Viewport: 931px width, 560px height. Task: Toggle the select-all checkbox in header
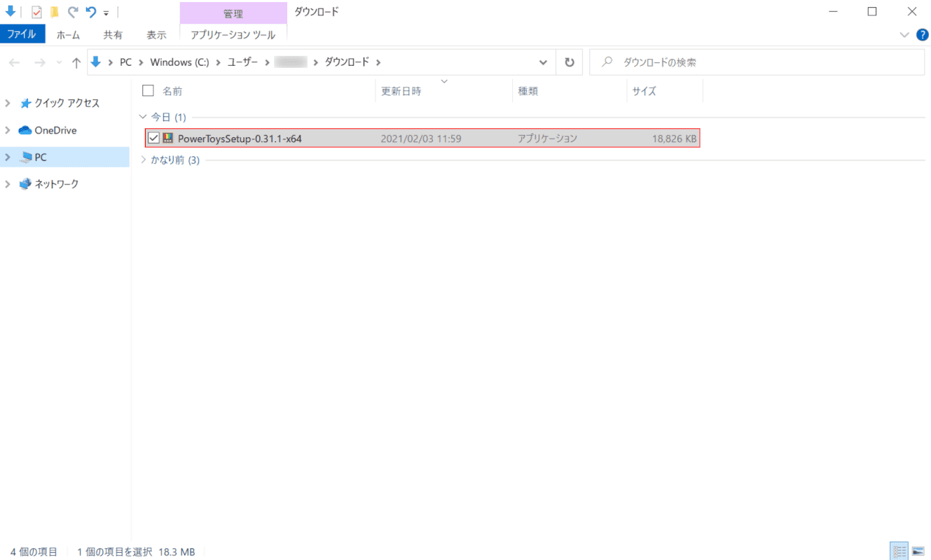click(148, 91)
